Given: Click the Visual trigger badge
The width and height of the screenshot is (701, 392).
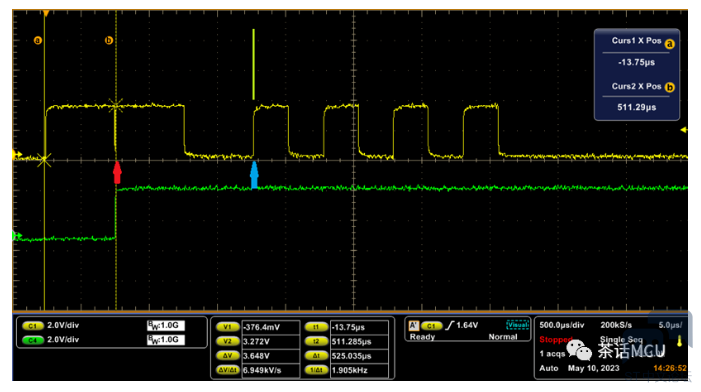Looking at the screenshot, I should pos(517,325).
